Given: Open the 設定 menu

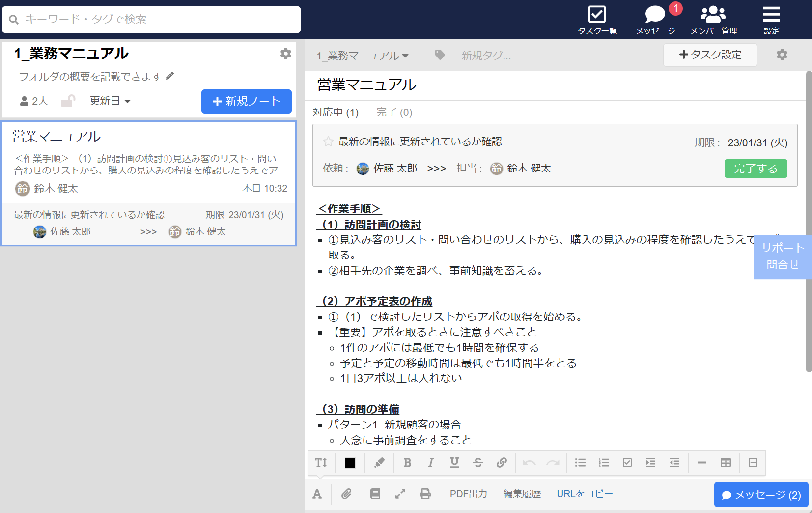Looking at the screenshot, I should 771,20.
